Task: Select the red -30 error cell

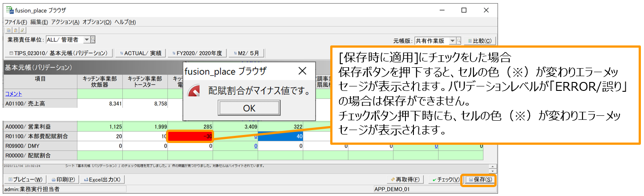Action: [190, 137]
